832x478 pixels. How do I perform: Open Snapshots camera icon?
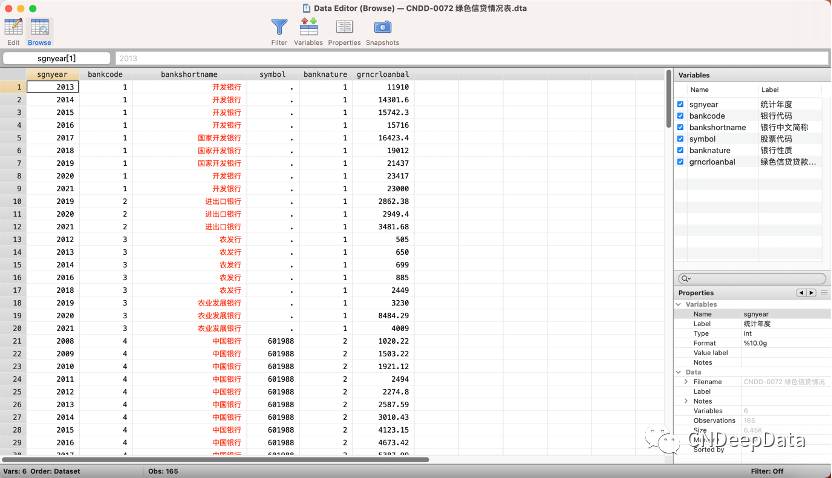(382, 27)
